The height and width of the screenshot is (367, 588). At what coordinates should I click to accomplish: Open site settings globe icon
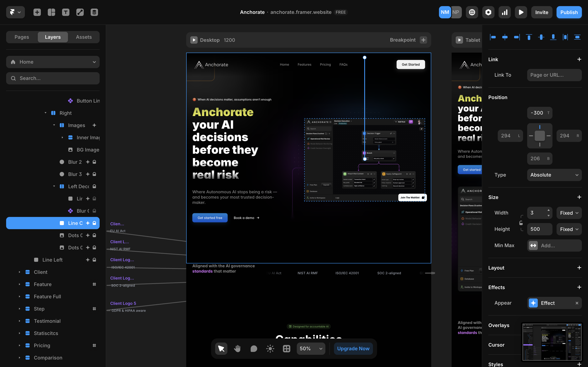[x=472, y=12]
